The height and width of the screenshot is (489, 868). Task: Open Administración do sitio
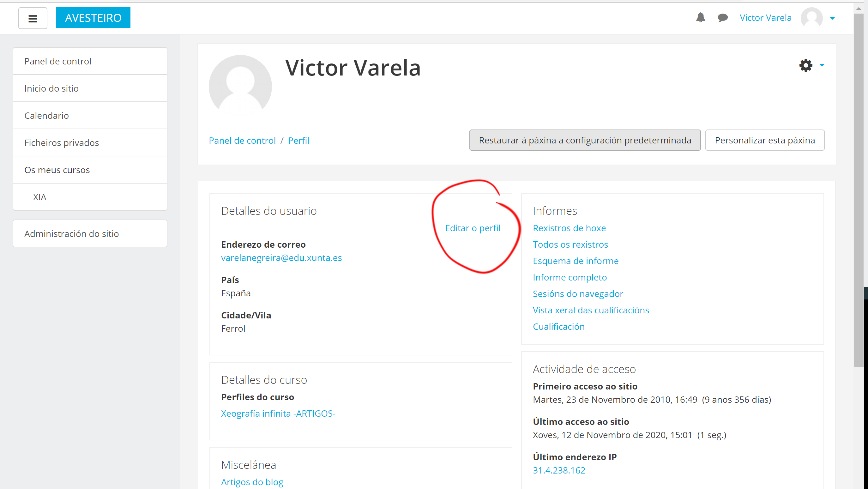point(71,233)
